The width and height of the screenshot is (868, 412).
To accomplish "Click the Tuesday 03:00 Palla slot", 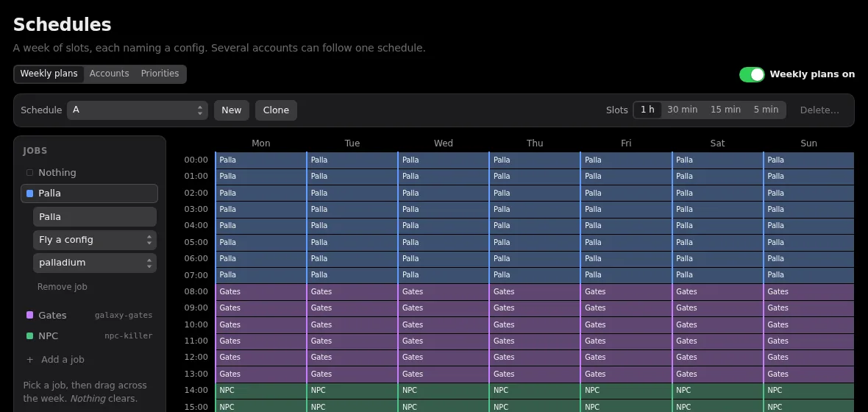I will click(352, 210).
